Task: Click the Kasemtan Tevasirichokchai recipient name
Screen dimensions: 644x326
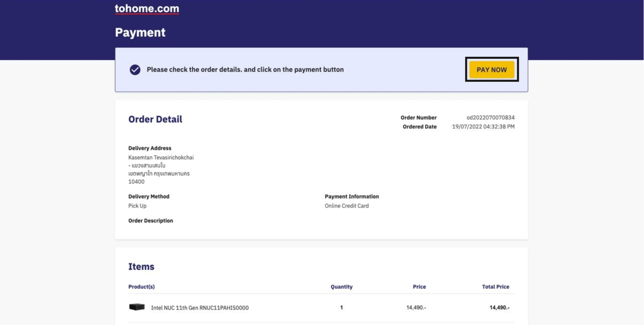Action: coord(161,157)
